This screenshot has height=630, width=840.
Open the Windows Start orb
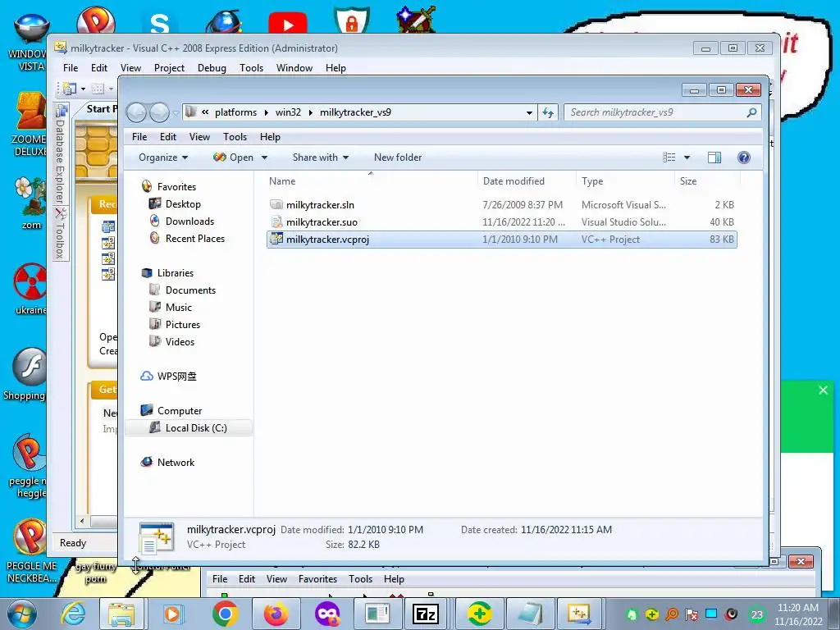pyautogui.click(x=22, y=614)
